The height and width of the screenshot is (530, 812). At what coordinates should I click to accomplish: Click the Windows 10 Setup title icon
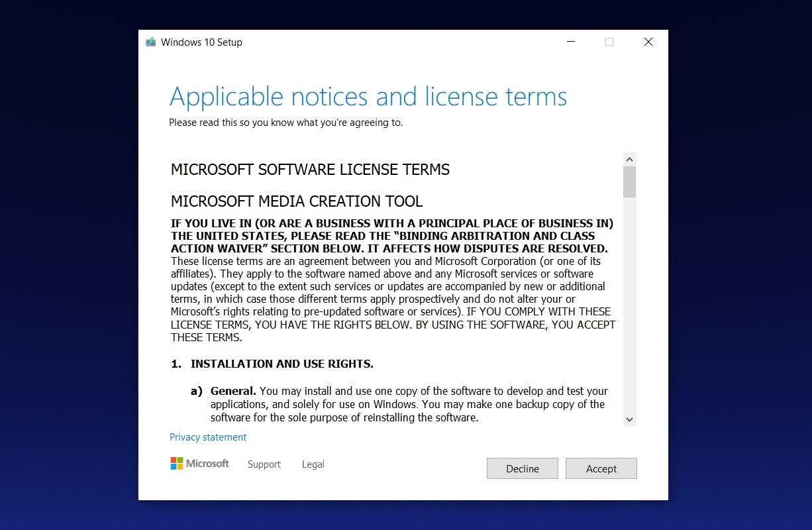(151, 42)
